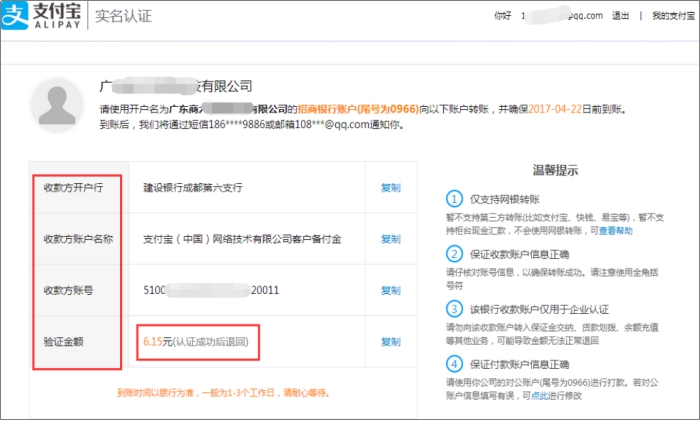Copy the 收款方开户行 bank branch value

pyautogui.click(x=390, y=187)
